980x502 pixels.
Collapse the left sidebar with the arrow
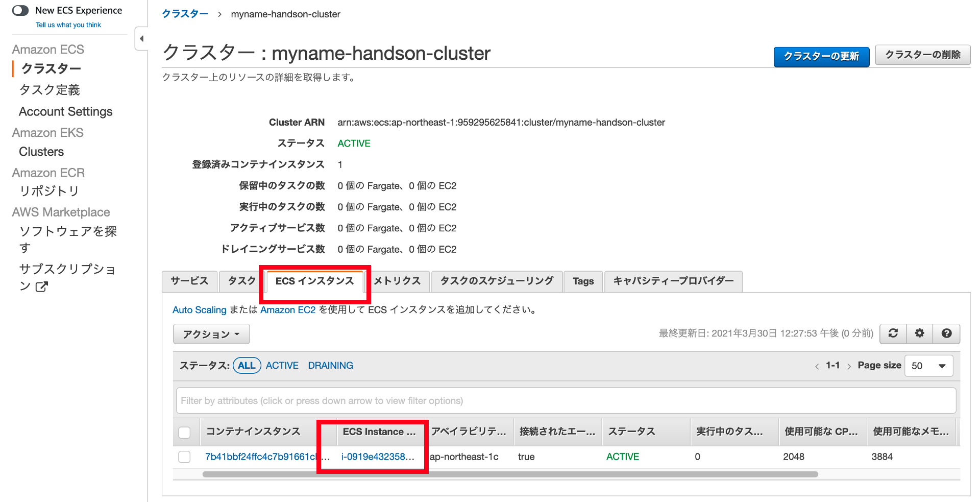click(141, 38)
